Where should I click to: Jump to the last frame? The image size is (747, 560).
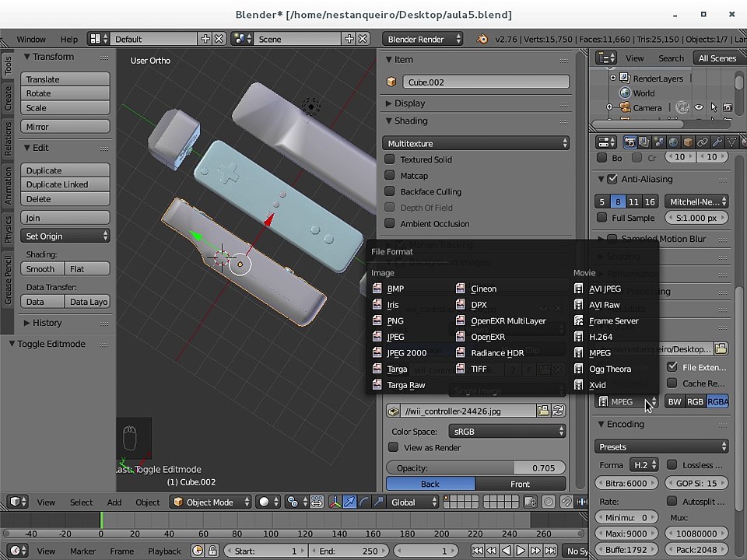point(551,551)
